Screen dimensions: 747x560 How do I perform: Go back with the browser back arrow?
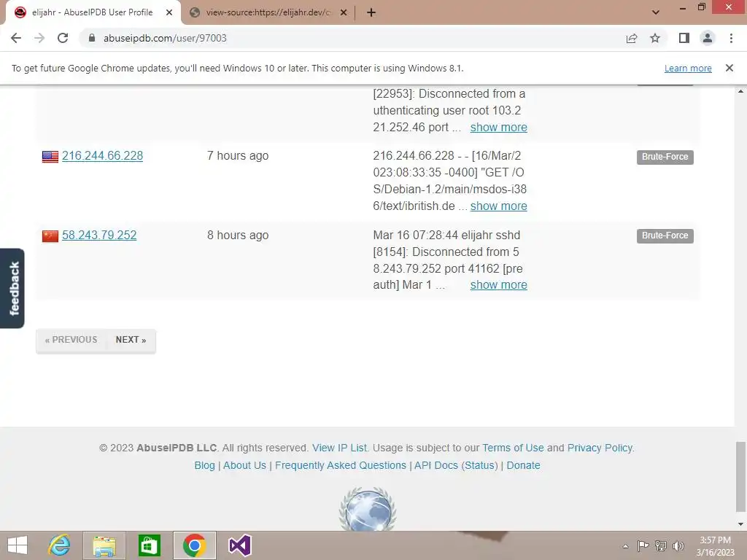[x=16, y=38]
